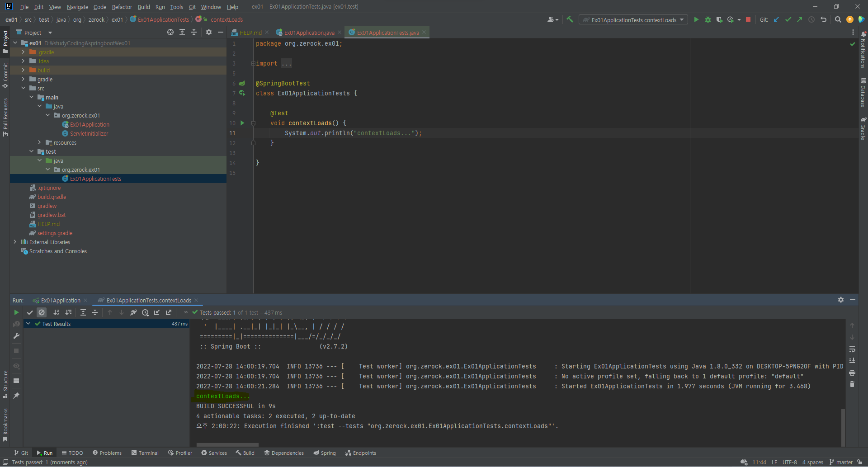868x467 pixels.
Task: Switch to Ex01Application.java editor tab
Action: click(309, 33)
